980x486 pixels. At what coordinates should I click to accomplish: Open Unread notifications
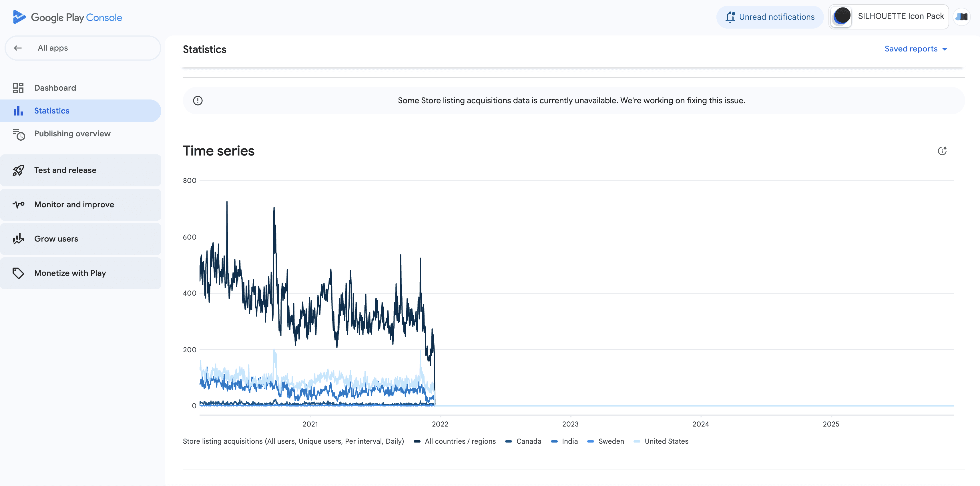point(770,17)
